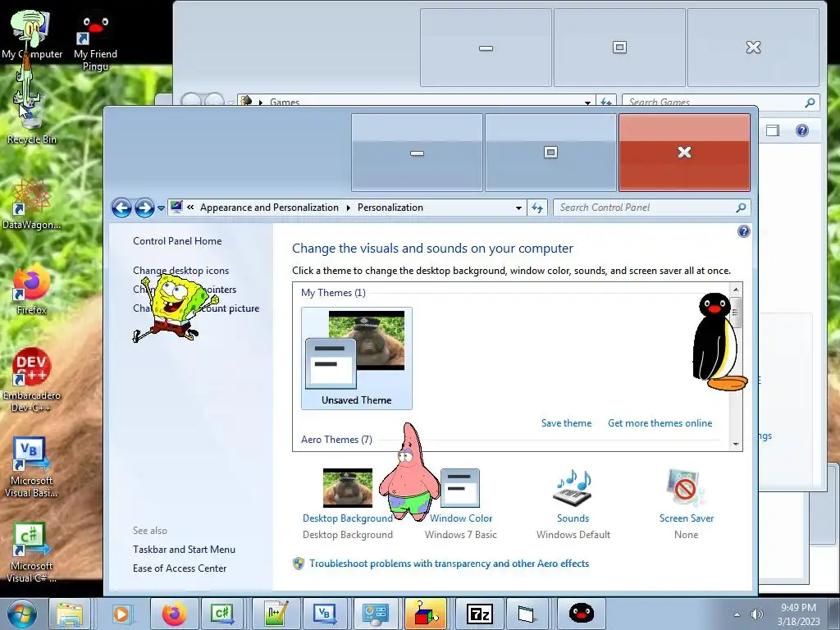Open Ease of Access Center link
The width and height of the screenshot is (840, 630).
[180, 568]
